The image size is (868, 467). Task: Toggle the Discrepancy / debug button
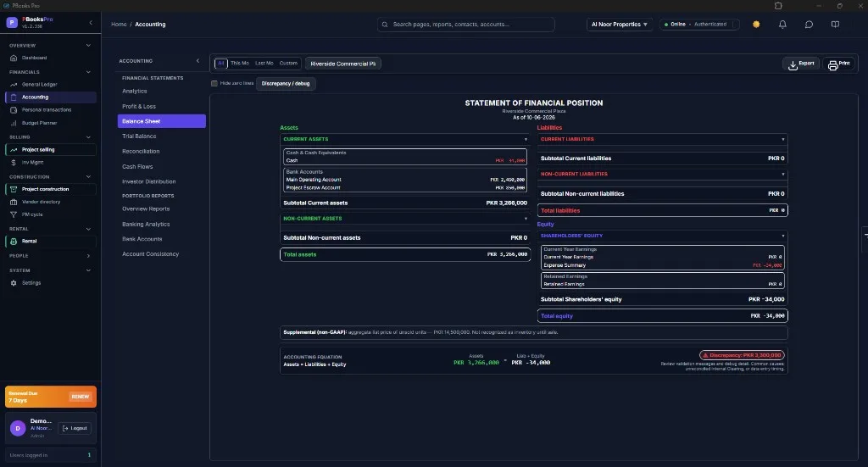click(x=286, y=84)
